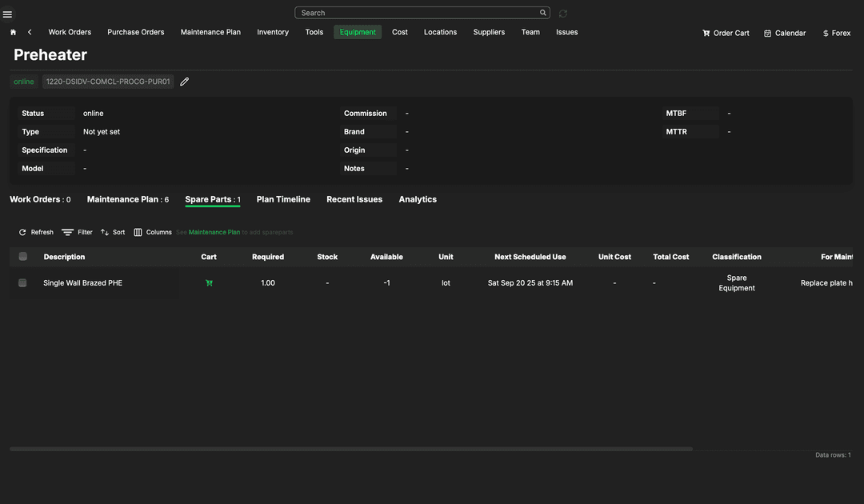The height and width of the screenshot is (504, 864).
Task: Click the Refresh button
Action: click(x=36, y=232)
